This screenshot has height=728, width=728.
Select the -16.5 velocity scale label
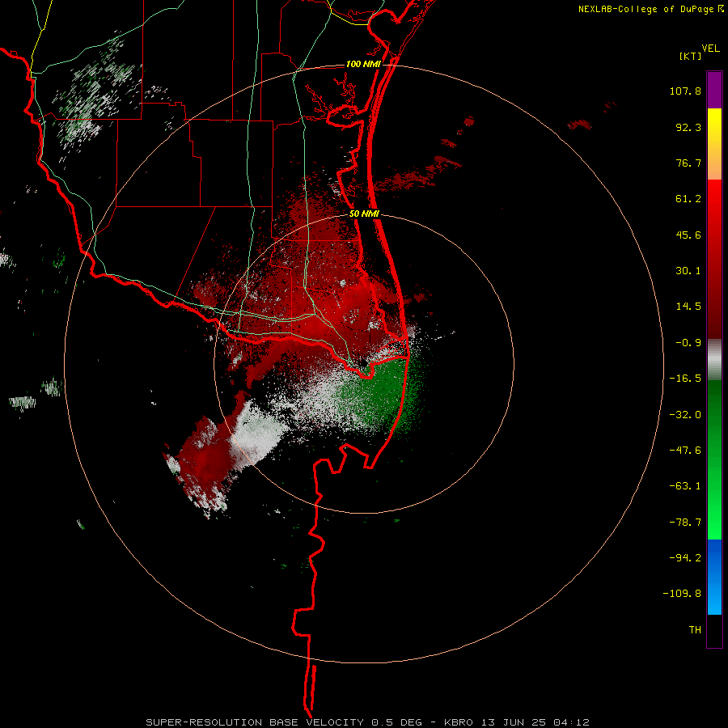[x=685, y=379]
